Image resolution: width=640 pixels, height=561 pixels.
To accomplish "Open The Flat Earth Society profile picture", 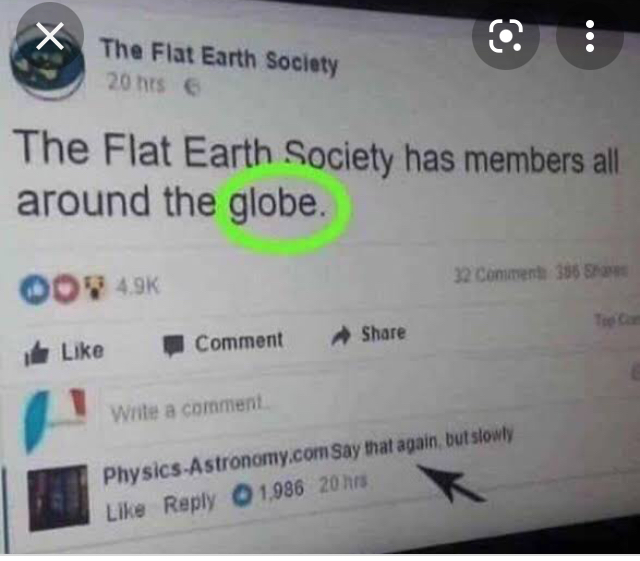I will pos(48,65).
